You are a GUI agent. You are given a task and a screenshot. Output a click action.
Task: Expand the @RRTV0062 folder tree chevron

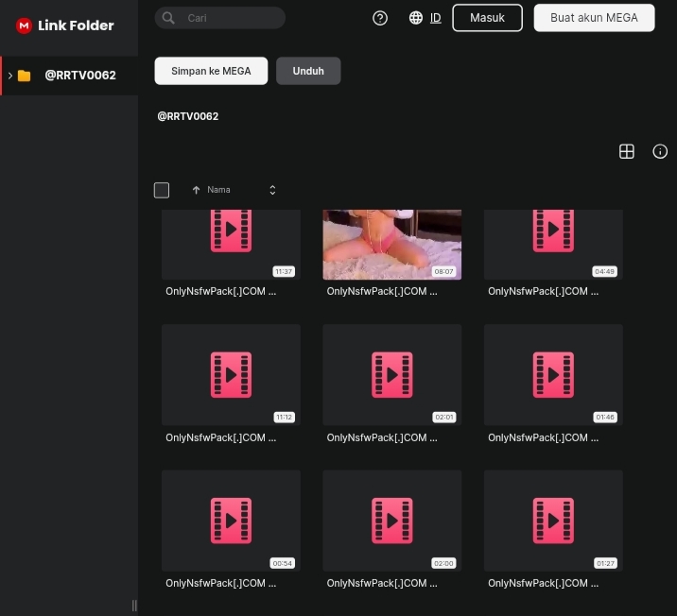click(10, 76)
